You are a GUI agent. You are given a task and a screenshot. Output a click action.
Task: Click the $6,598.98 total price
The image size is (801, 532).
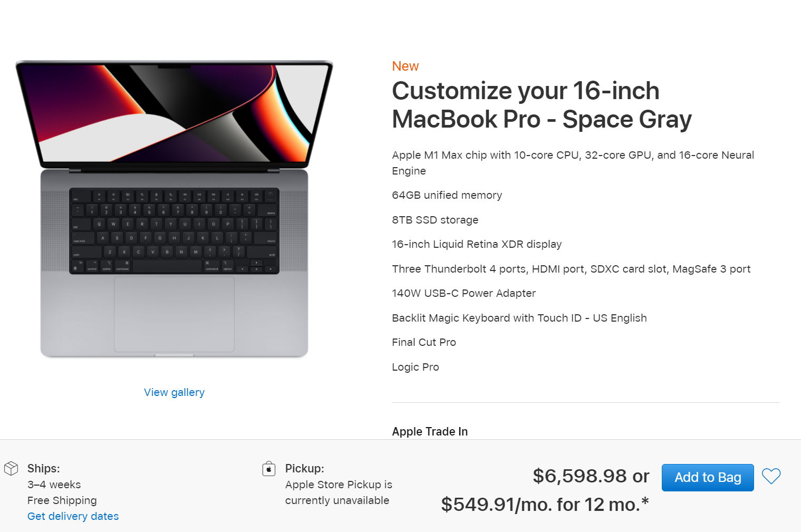[580, 476]
